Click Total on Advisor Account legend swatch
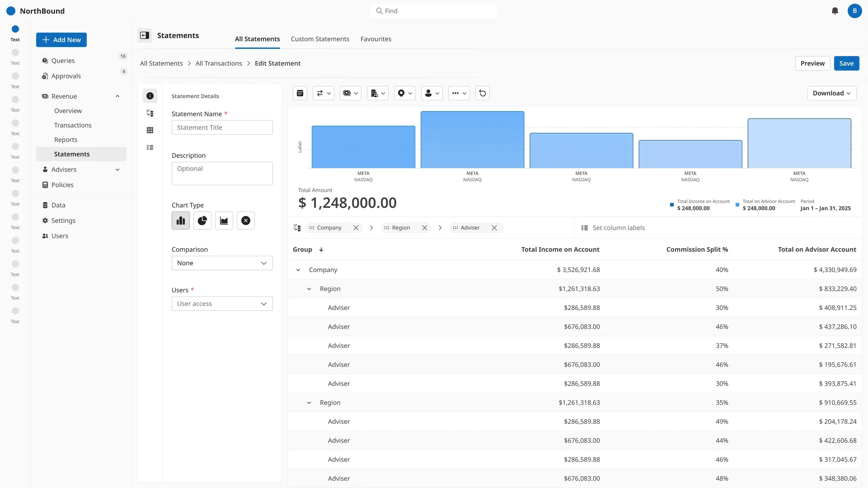This screenshot has height=488, width=868. pos(737,205)
